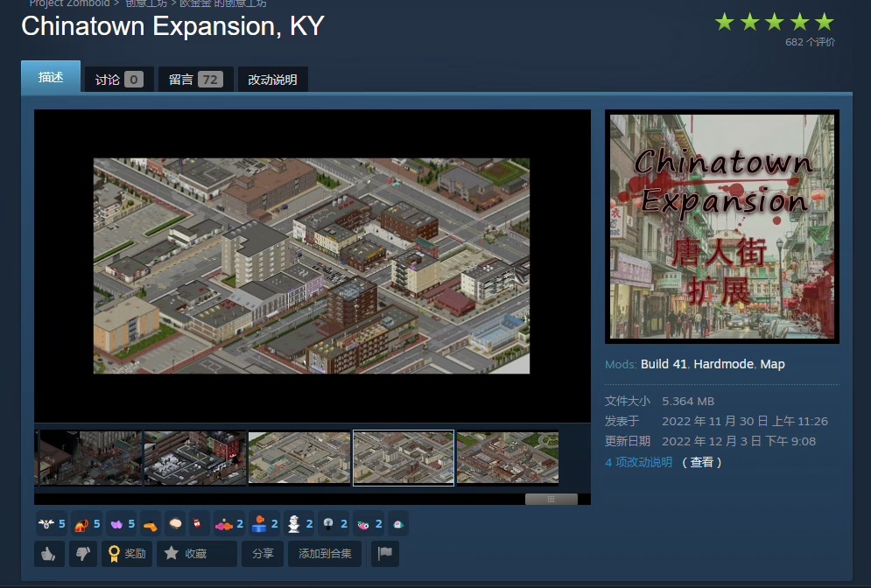Open the Build 41 tag link

pos(664,364)
